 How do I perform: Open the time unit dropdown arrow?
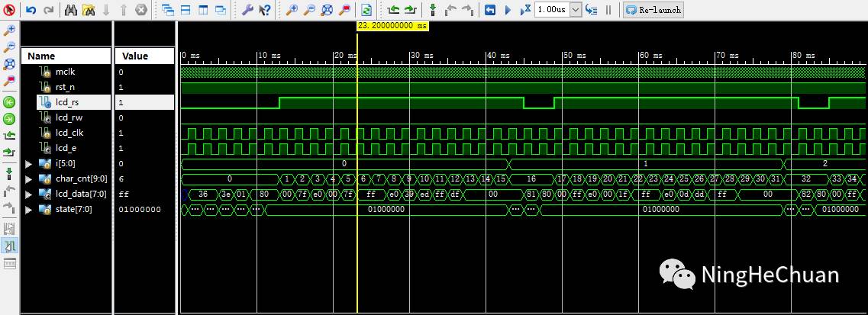point(575,10)
